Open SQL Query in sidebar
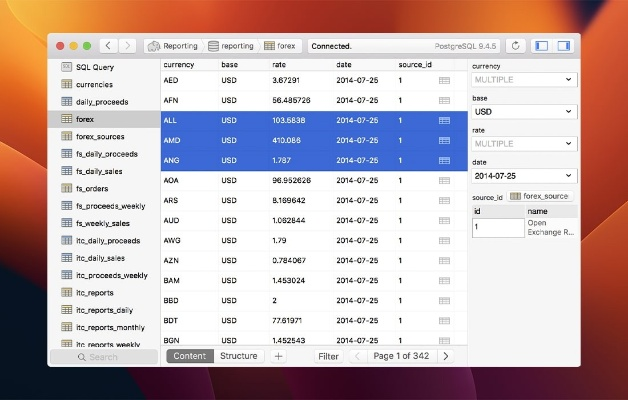Viewport: 628px width, 400px height. [94, 67]
